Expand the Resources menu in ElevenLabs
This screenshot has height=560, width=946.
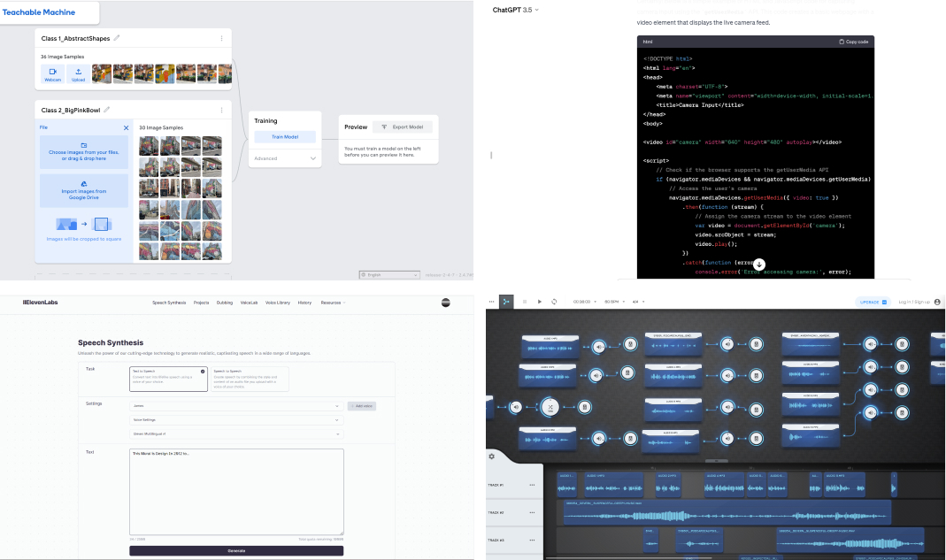333,303
